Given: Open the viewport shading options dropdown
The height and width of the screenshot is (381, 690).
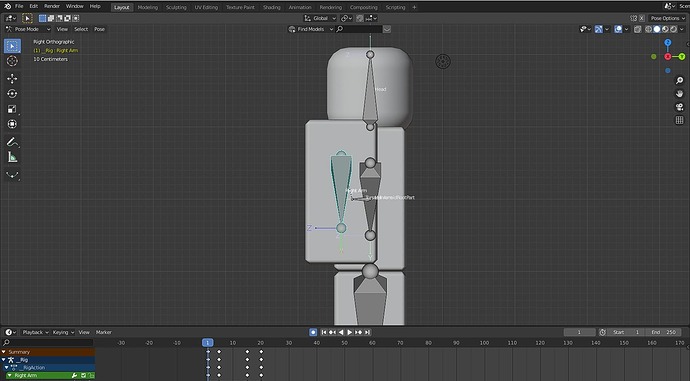Looking at the screenshot, I should (x=683, y=29).
